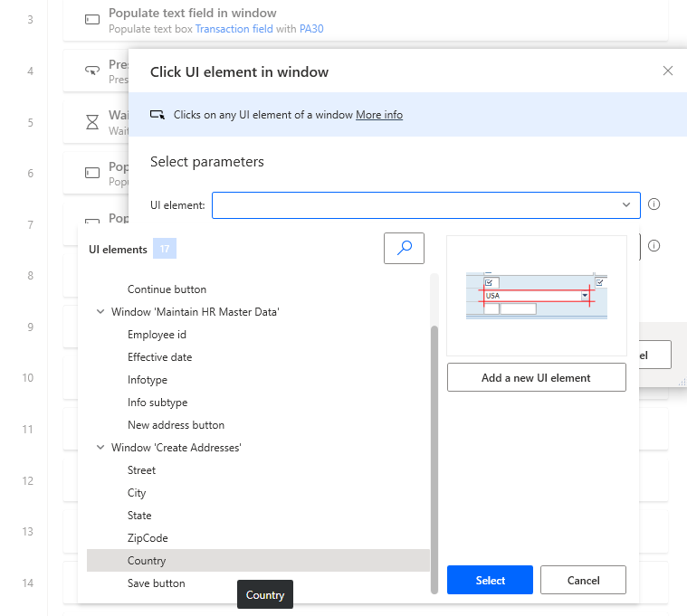Viewport: 687px width, 616px height.
Task: Click the search magnifier button in UI elements
Action: pos(404,248)
